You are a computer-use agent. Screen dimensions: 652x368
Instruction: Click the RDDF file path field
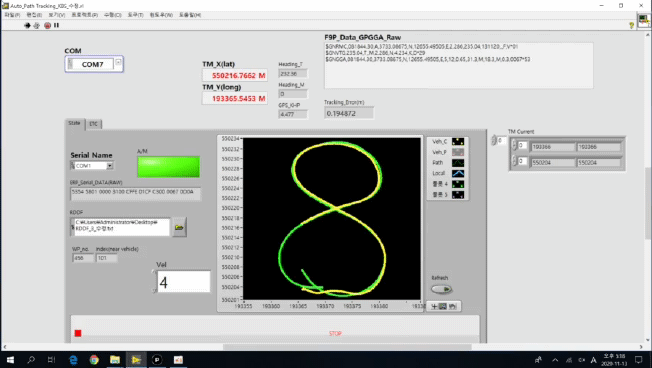coord(121,227)
